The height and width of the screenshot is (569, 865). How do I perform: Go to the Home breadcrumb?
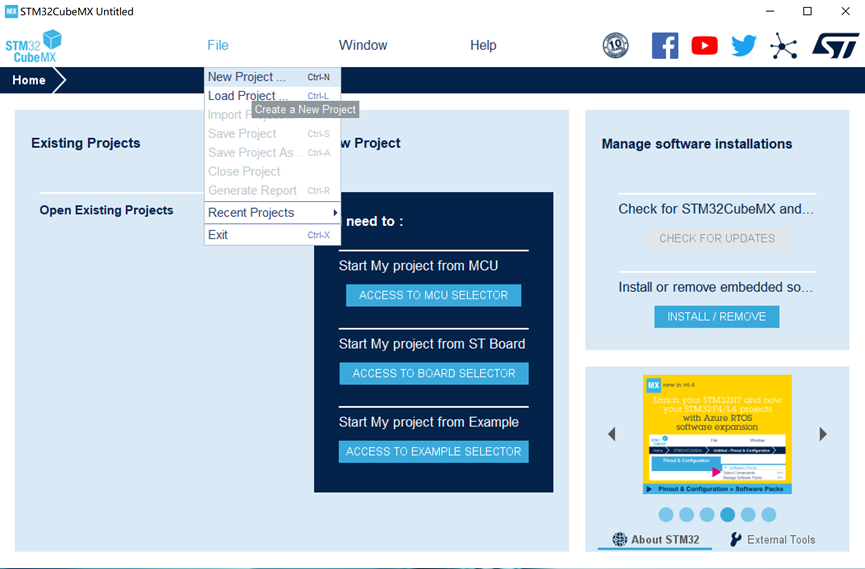click(x=29, y=80)
